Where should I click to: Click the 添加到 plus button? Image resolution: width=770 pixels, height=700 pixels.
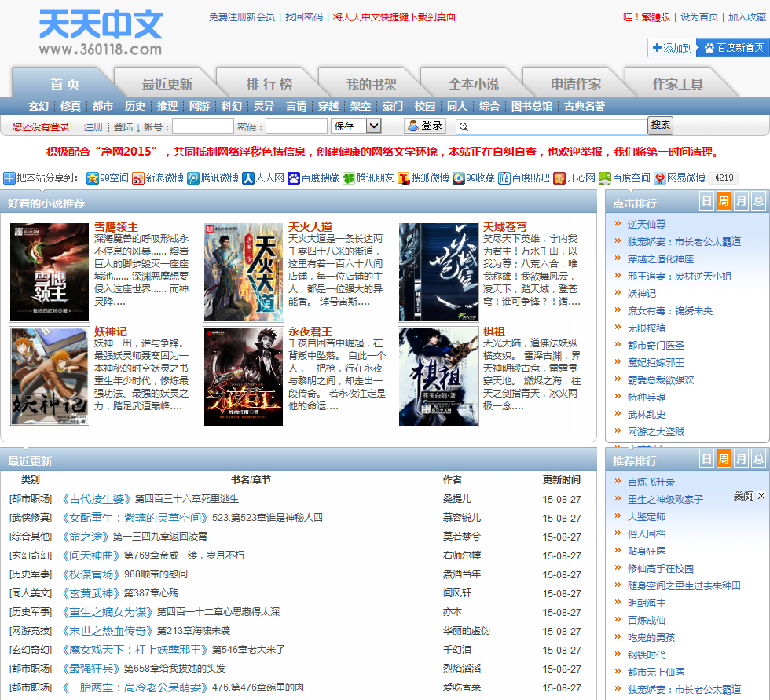click(672, 48)
